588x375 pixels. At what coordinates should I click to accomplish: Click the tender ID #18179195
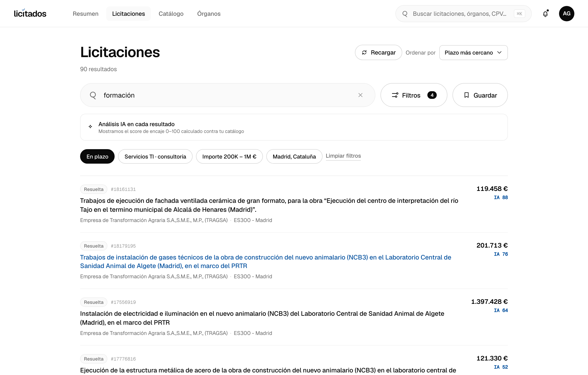[x=123, y=246]
